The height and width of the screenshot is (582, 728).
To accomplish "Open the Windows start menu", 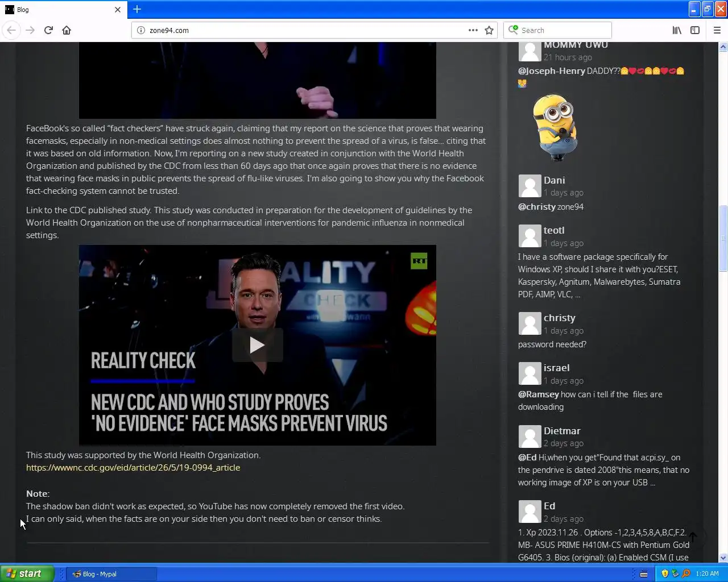I will pyautogui.click(x=27, y=573).
